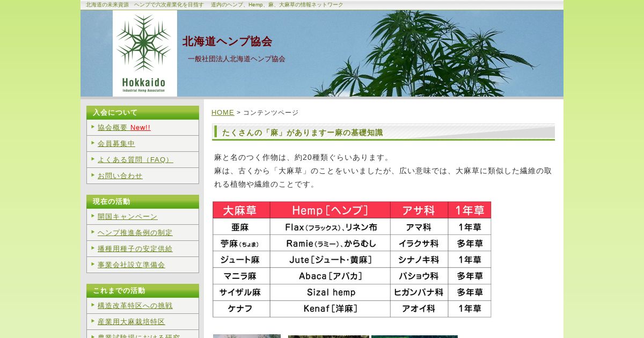This screenshot has height=338, width=644.
Task: Click the 入会について sidebar heading
Action: point(143,113)
